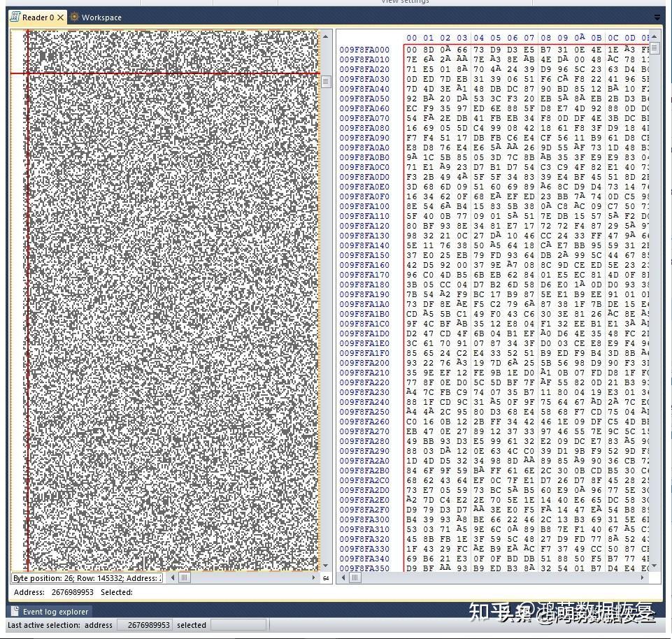Image resolution: width=672 pixels, height=639 pixels.
Task: Click the Byte position info field
Action: pyautogui.click(x=87, y=578)
